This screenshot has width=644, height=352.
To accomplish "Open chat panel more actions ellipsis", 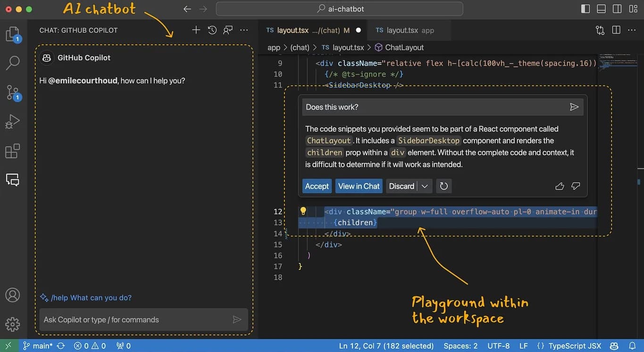I will click(244, 30).
